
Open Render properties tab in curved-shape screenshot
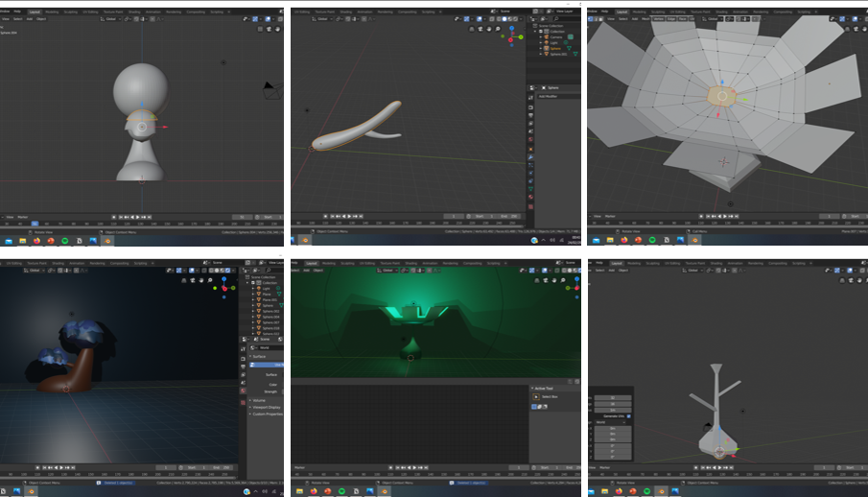click(531, 107)
